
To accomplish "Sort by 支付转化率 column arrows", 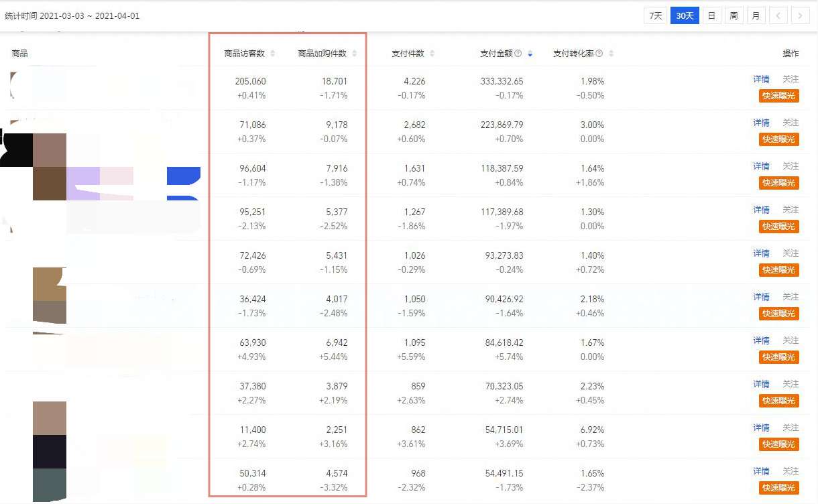I will [x=611, y=54].
